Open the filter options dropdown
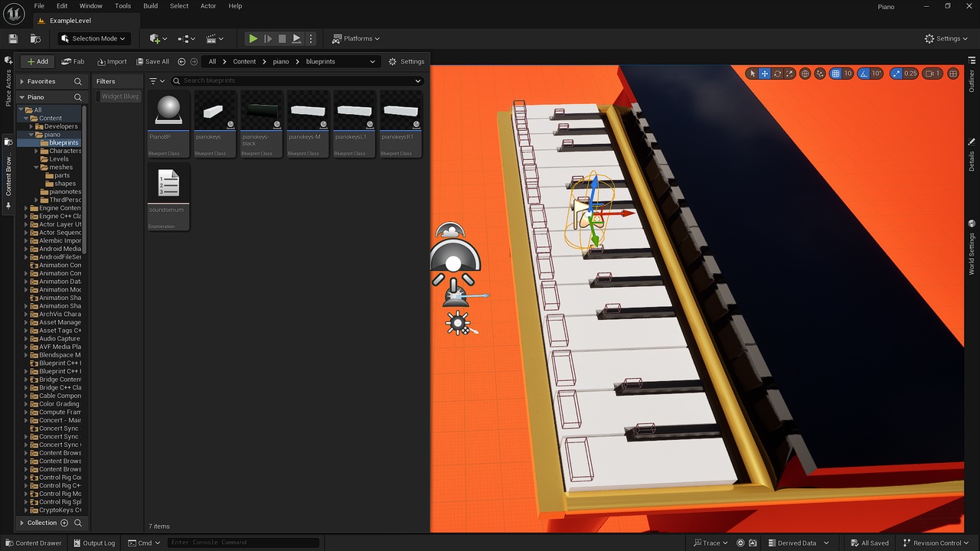Image resolution: width=980 pixels, height=551 pixels. click(x=157, y=80)
